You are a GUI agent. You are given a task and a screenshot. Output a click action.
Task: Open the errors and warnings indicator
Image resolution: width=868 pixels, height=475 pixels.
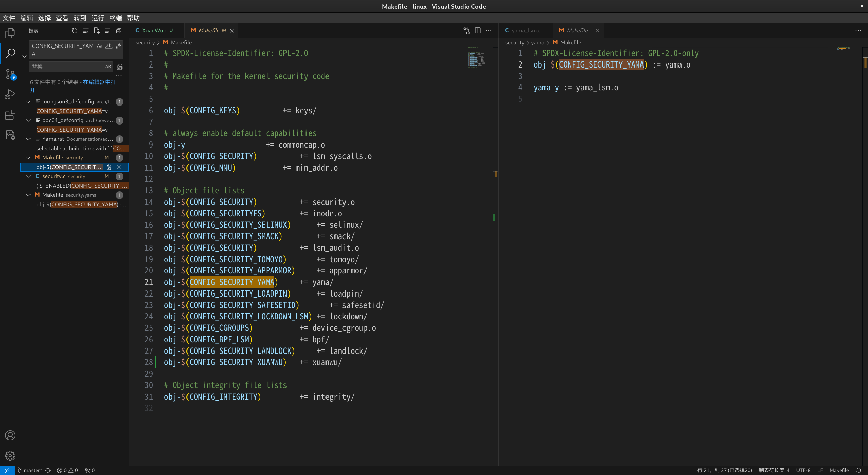pyautogui.click(x=67, y=470)
